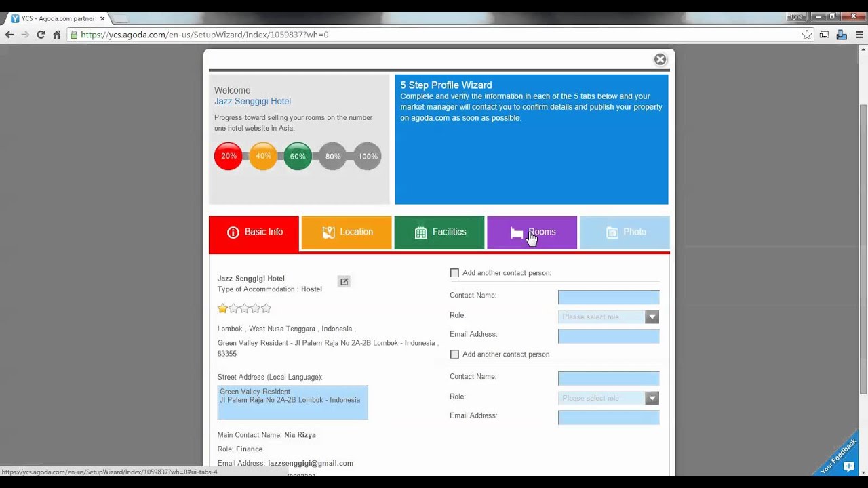Open the Facilities tab

pos(439,232)
